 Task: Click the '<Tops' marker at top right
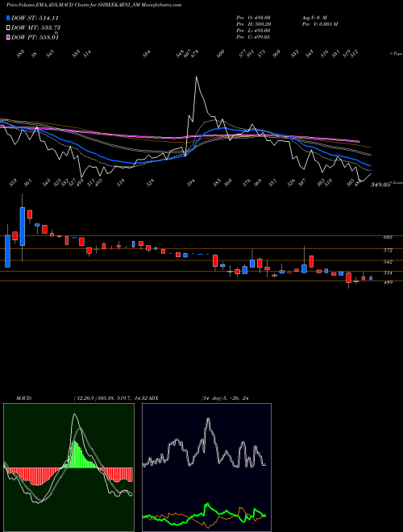pyautogui.click(x=396, y=54)
